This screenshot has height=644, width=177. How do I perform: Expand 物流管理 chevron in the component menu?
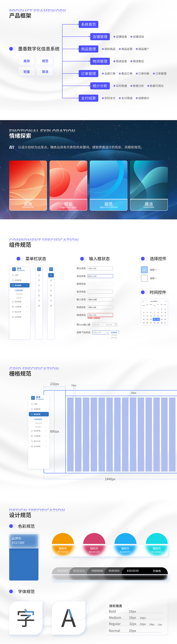(27, 301)
